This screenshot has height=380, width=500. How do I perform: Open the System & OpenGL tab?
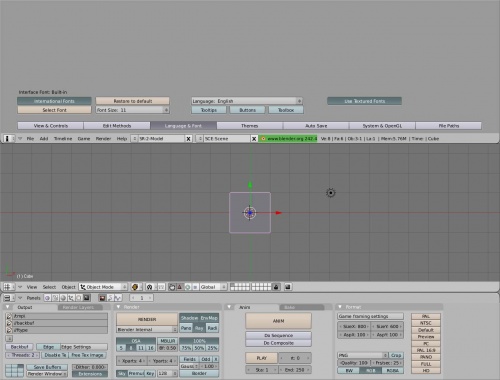coord(382,126)
